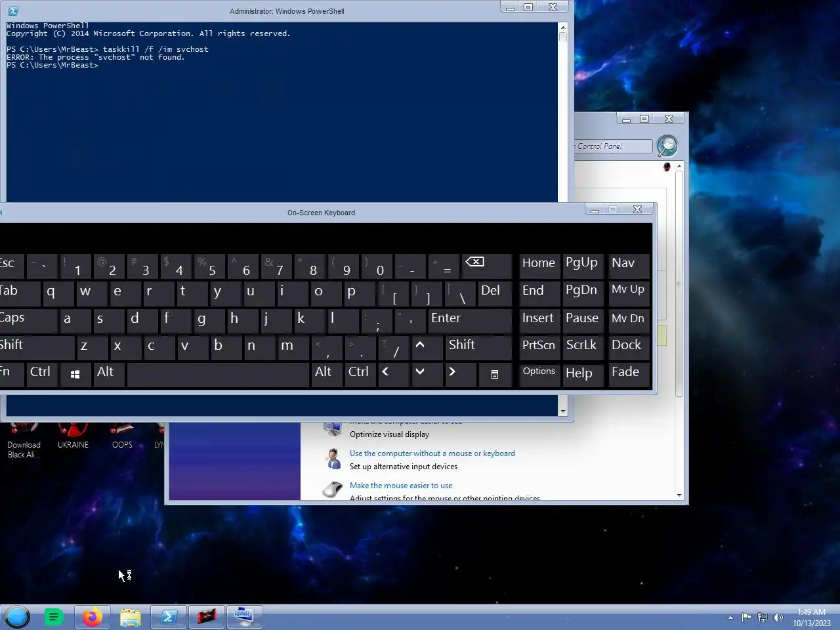Toggle the right Ctrl key on the keyboard
The height and width of the screenshot is (630, 840).
360,374
